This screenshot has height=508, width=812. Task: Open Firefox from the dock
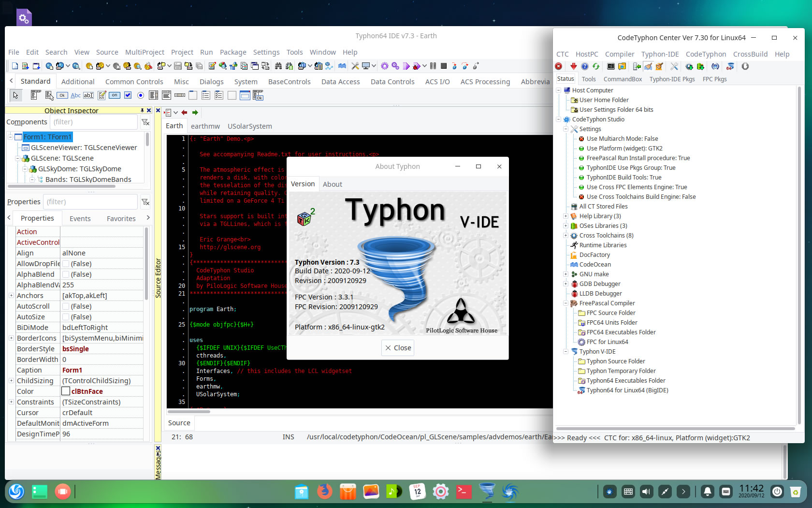tap(325, 492)
